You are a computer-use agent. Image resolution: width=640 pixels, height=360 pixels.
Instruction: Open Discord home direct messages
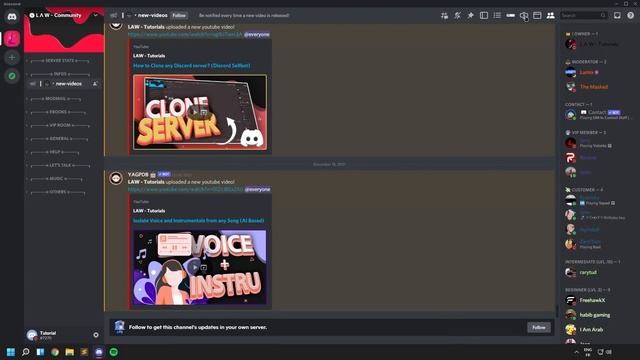tap(12, 17)
